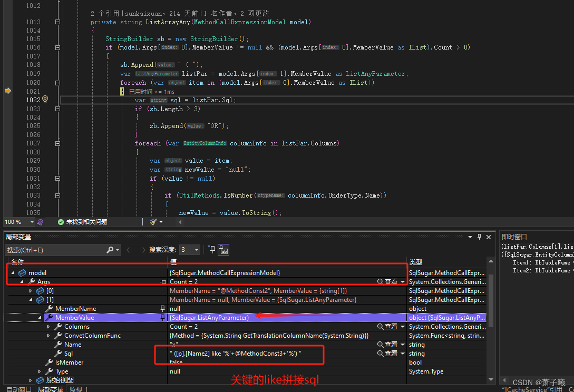Viewport: 574px width, 392px height.
Task: Collapse the IsNumber if block at line 1033
Action: [57, 195]
